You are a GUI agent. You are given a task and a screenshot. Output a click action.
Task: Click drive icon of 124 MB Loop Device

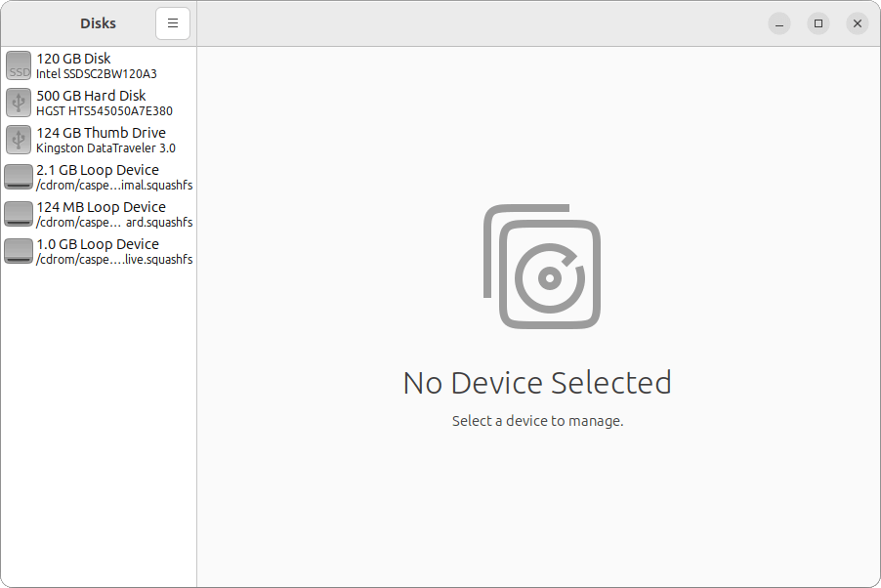tap(19, 214)
